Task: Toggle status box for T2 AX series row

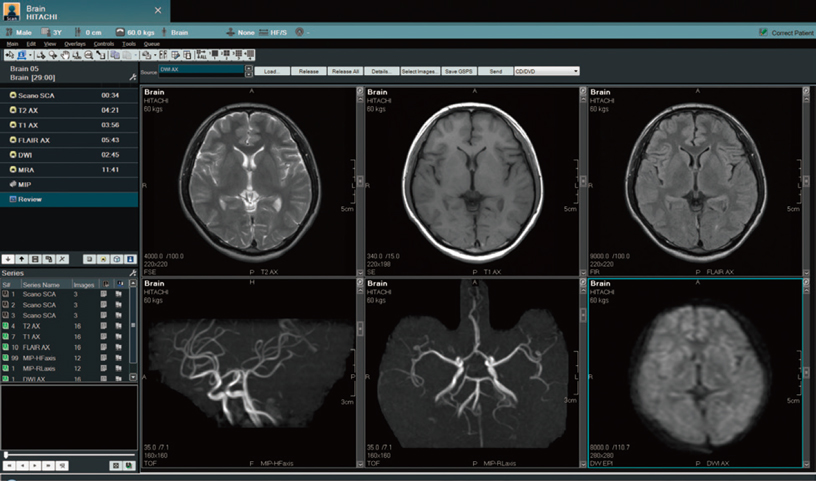Action: [6, 325]
